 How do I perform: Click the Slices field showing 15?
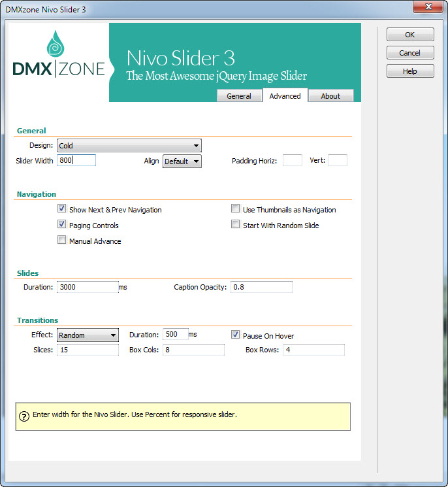pos(88,350)
